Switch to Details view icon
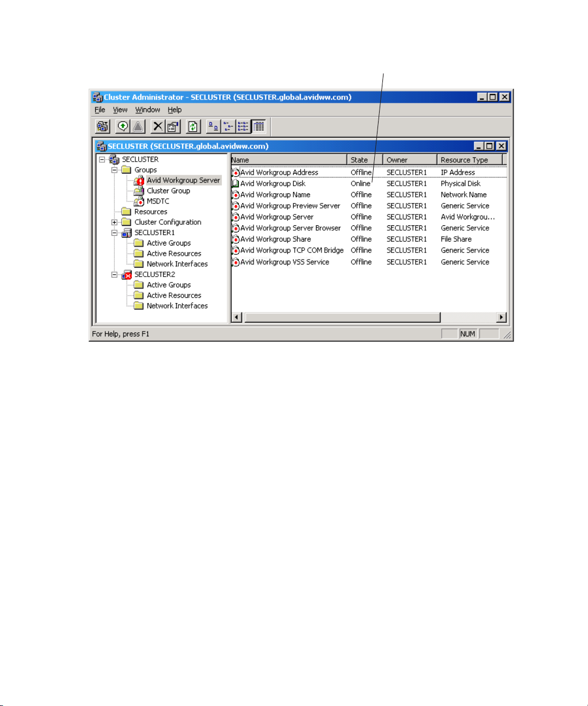The height and width of the screenshot is (706, 588). coord(258,127)
